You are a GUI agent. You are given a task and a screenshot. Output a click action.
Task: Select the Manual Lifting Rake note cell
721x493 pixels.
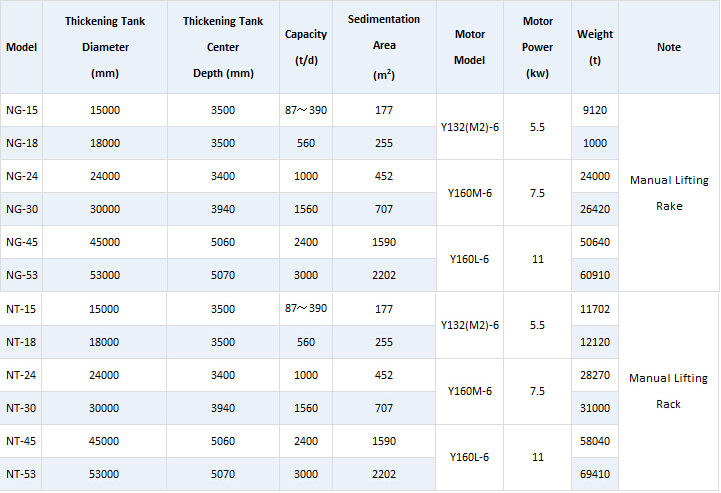pos(669,193)
